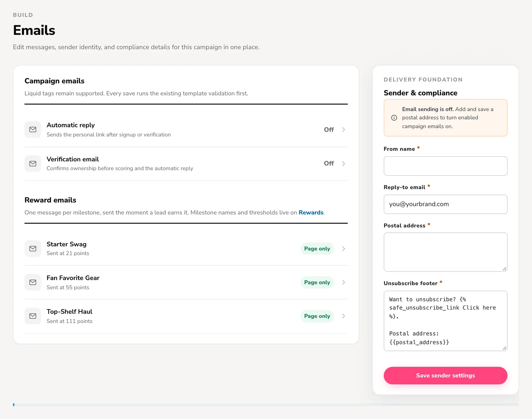Open Fan Favorite Gear via its chevron
This screenshot has width=532, height=419.
[343, 282]
